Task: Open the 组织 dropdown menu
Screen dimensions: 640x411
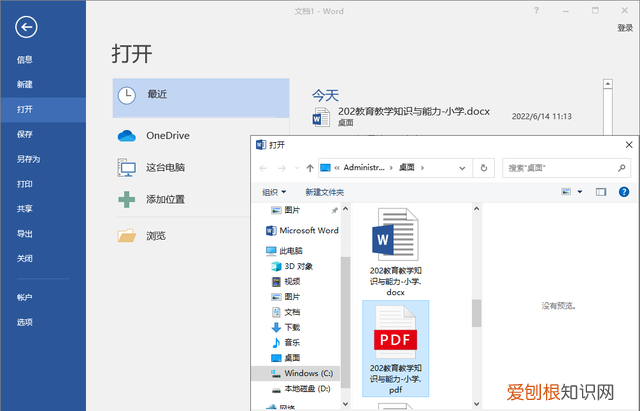Action: tap(274, 192)
